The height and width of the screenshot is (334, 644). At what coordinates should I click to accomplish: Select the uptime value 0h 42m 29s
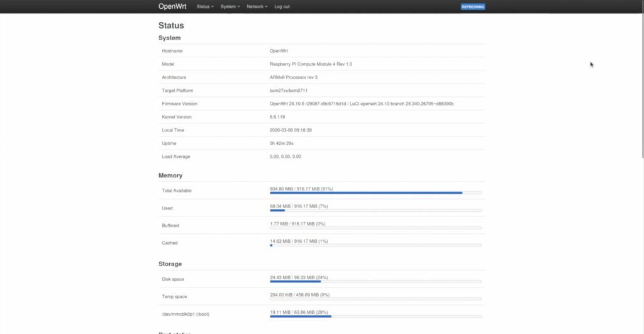pyautogui.click(x=281, y=143)
